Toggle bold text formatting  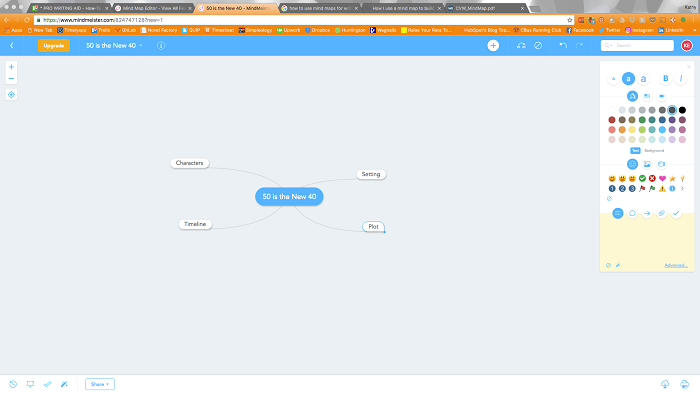pos(666,79)
